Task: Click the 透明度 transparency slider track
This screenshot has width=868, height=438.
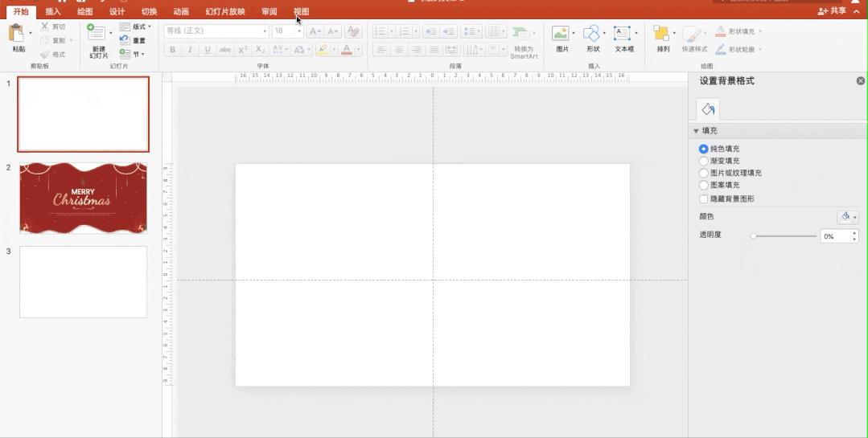Action: 784,236
